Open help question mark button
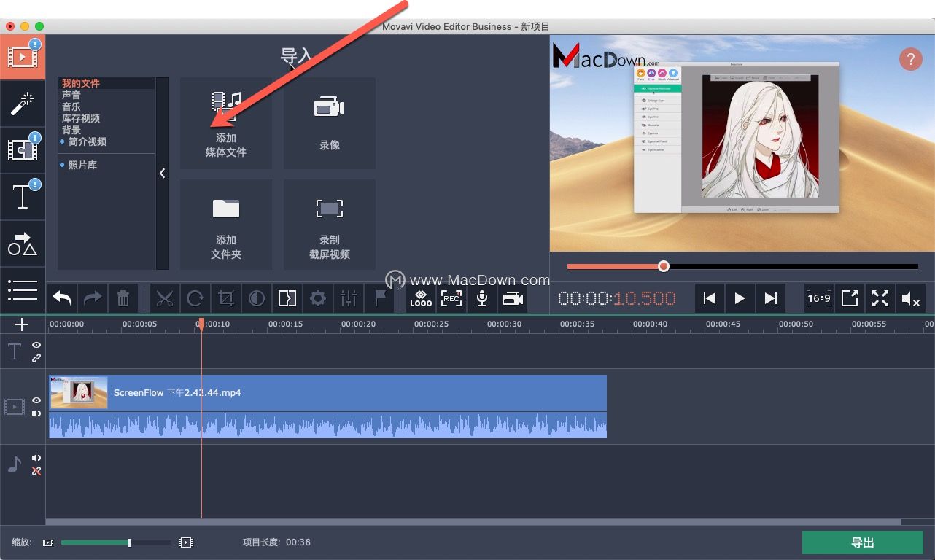Image resolution: width=935 pixels, height=560 pixels. (910, 59)
